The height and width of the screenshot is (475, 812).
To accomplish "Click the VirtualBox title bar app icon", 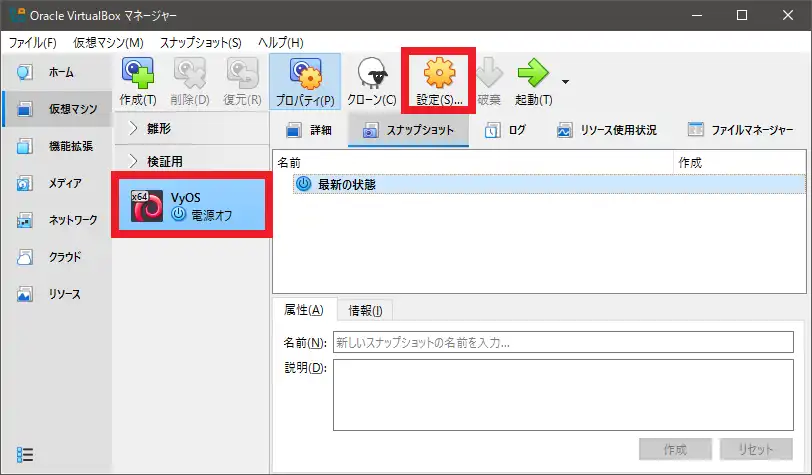I will (17, 15).
